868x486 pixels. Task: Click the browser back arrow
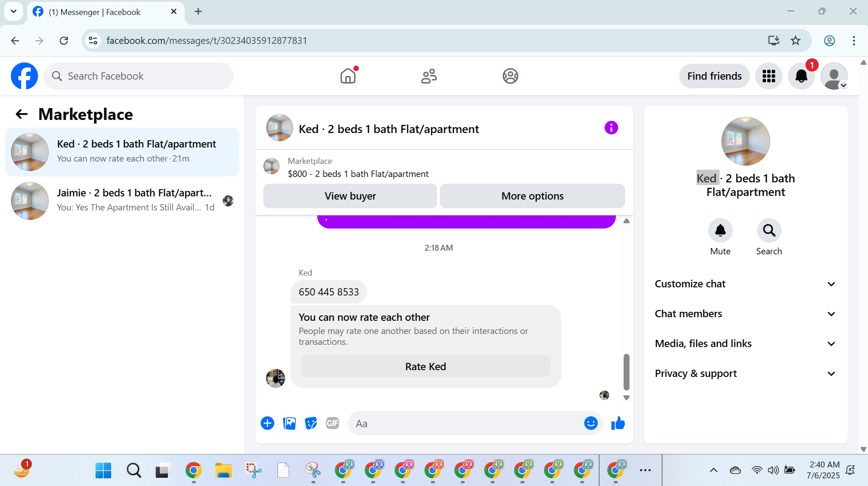[x=15, y=41]
